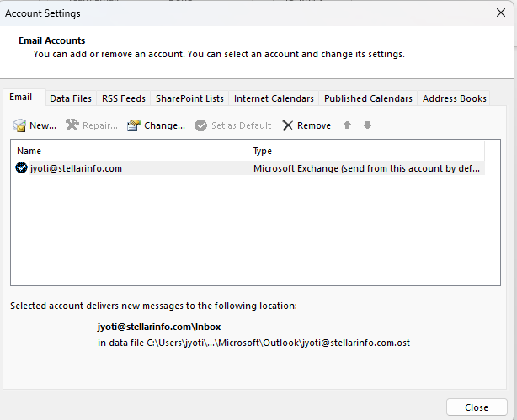This screenshot has width=517, height=420.
Task: Click the data file path ending in .ost
Action: 253,343
